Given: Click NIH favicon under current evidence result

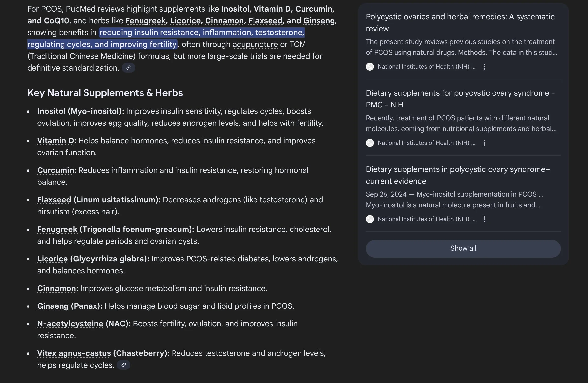Looking at the screenshot, I should click(370, 219).
